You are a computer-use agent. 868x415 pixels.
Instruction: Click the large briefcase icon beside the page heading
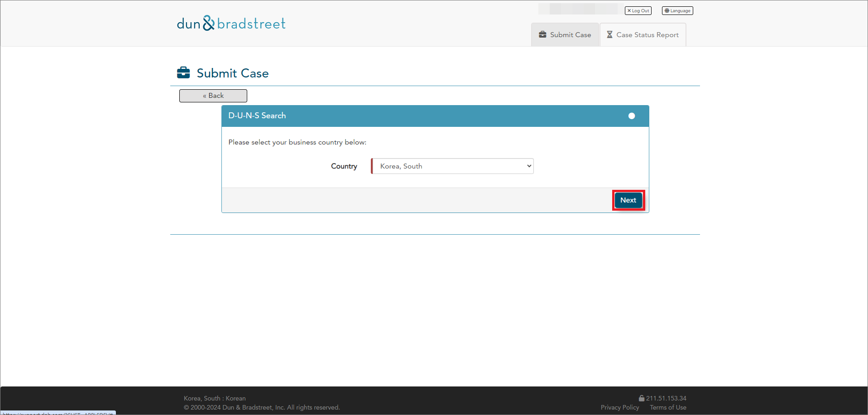click(x=183, y=72)
